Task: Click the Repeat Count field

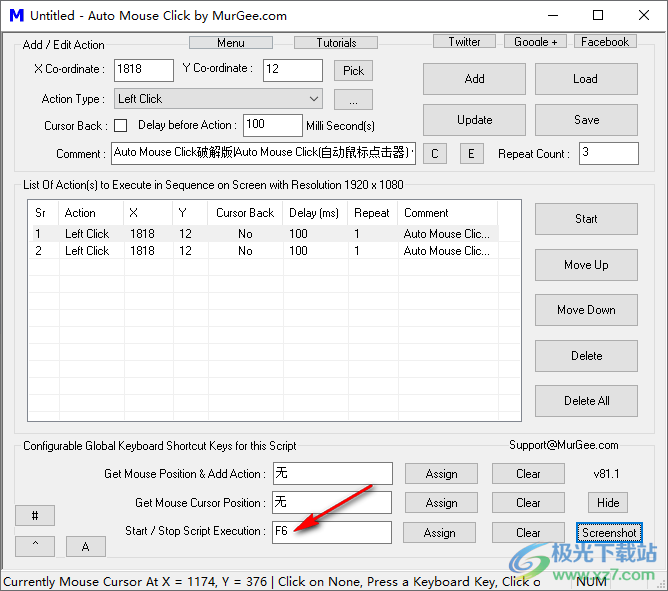Action: (609, 153)
